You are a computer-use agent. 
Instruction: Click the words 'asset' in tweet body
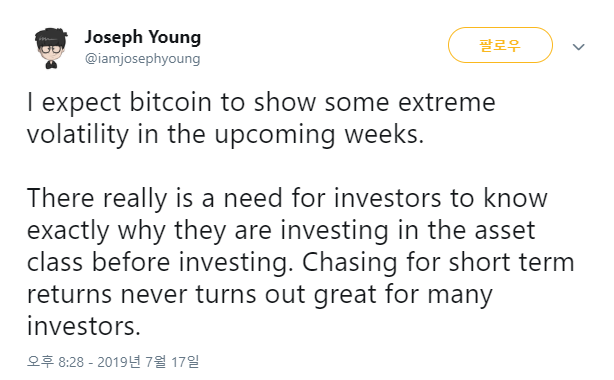click(505, 230)
